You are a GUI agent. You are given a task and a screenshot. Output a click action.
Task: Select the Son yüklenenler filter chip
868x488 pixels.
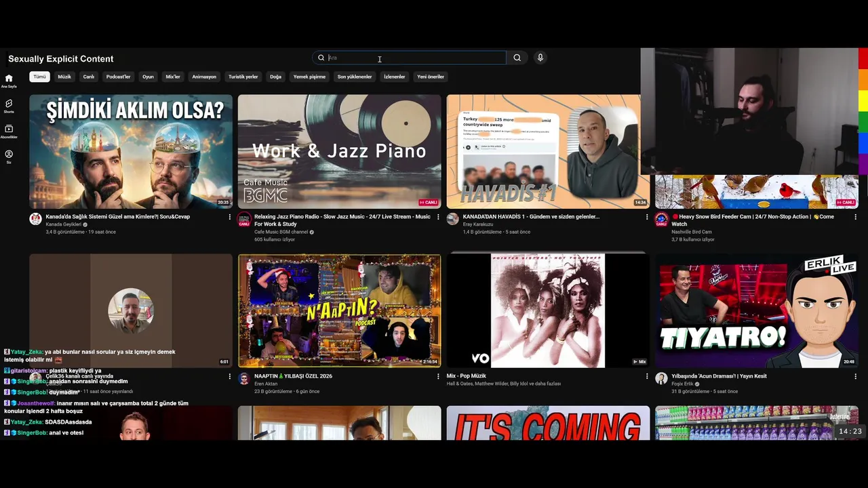coord(355,77)
